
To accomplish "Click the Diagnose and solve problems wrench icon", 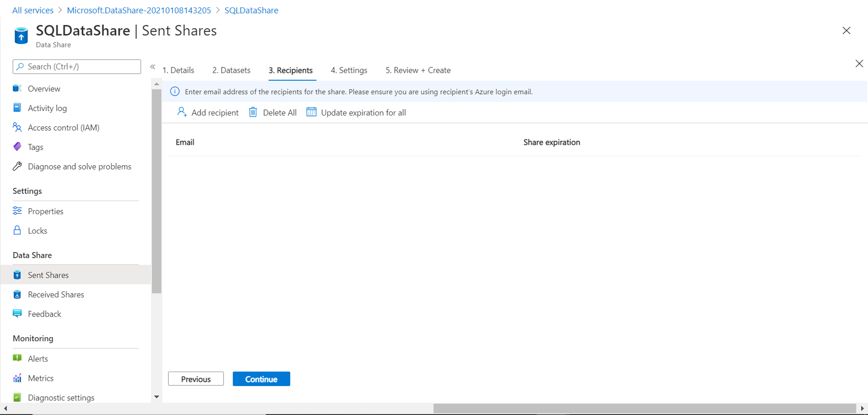I will pos(17,166).
